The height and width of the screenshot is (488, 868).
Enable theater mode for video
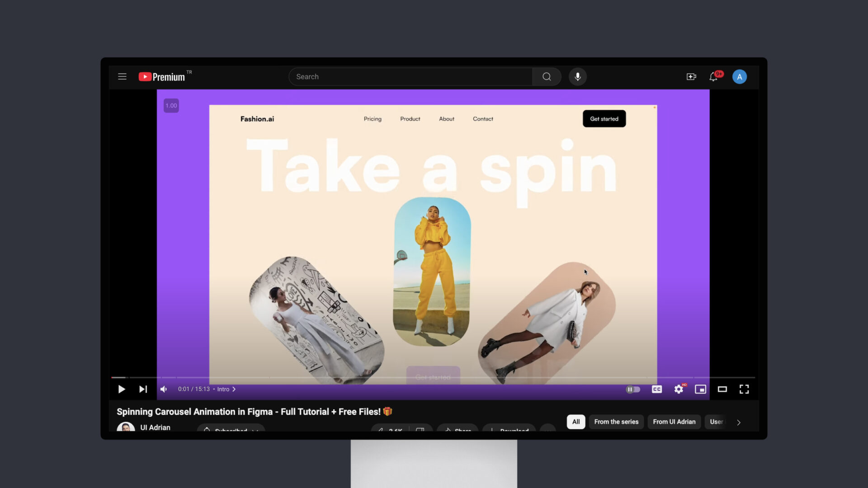(x=722, y=389)
